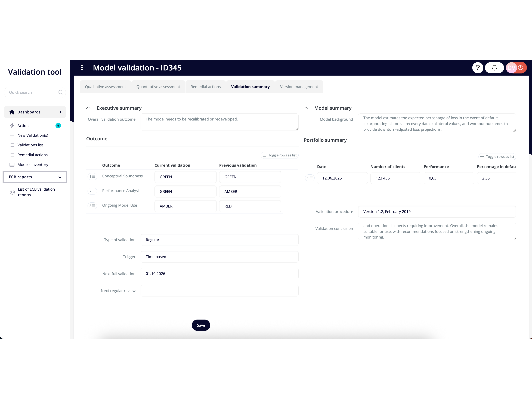This screenshot has width=532, height=399.
Task: Click the power logout icon
Action: (x=520, y=68)
